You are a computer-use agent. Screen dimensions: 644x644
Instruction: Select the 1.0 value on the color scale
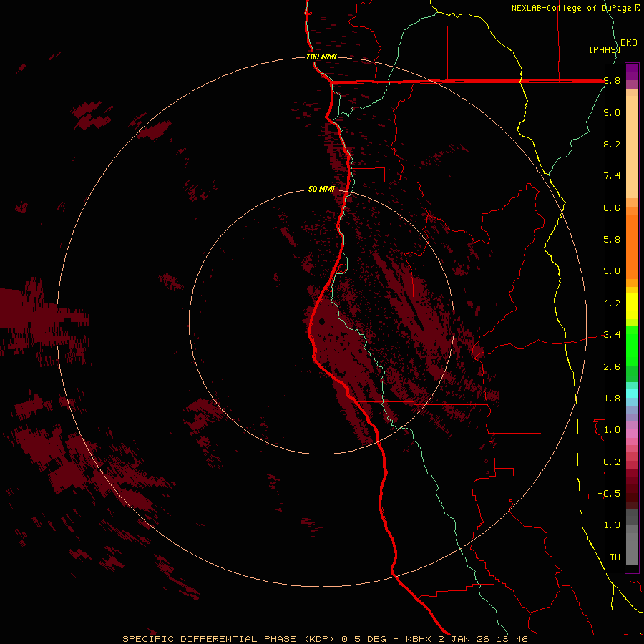pos(612,430)
